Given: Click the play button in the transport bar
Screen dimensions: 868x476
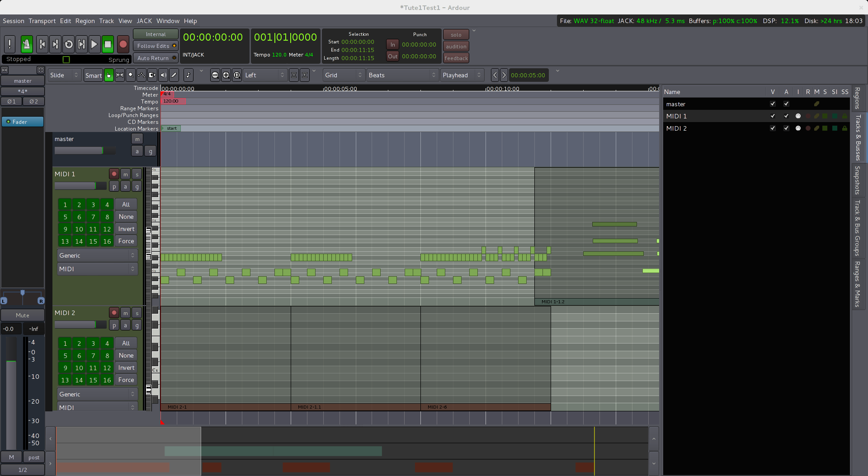Looking at the screenshot, I should pyautogui.click(x=94, y=44).
